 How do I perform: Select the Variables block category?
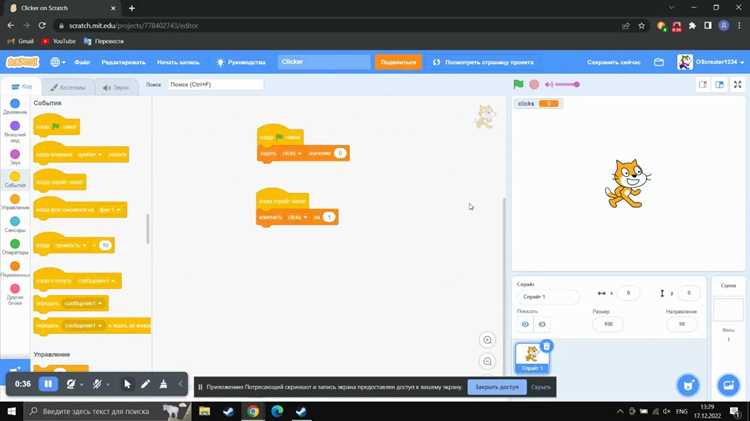tap(15, 269)
